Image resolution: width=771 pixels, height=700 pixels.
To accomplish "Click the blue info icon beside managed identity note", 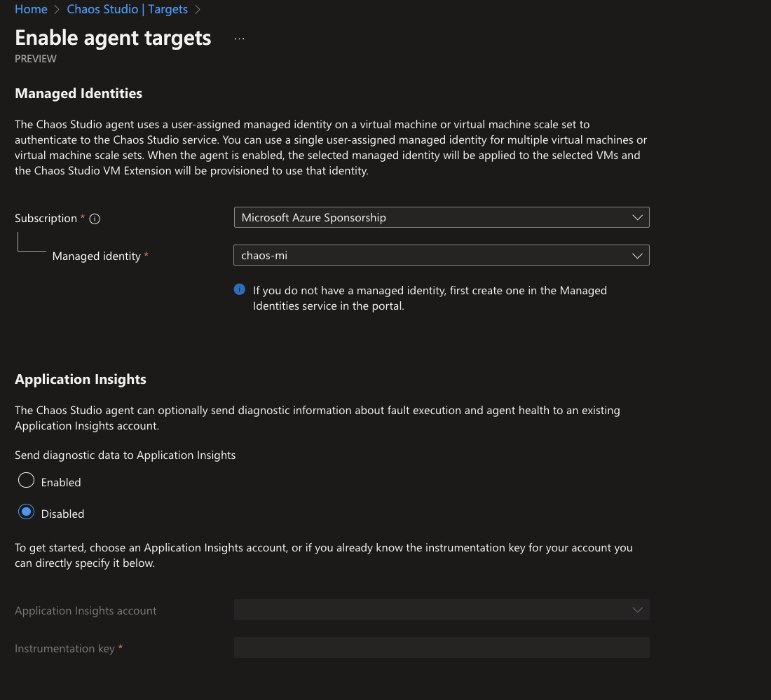I will click(x=240, y=289).
